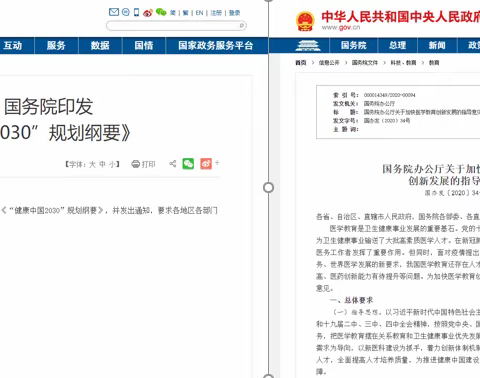Screen dimensions: 480x378
Task: Set font size to 小
Action: coord(113,164)
